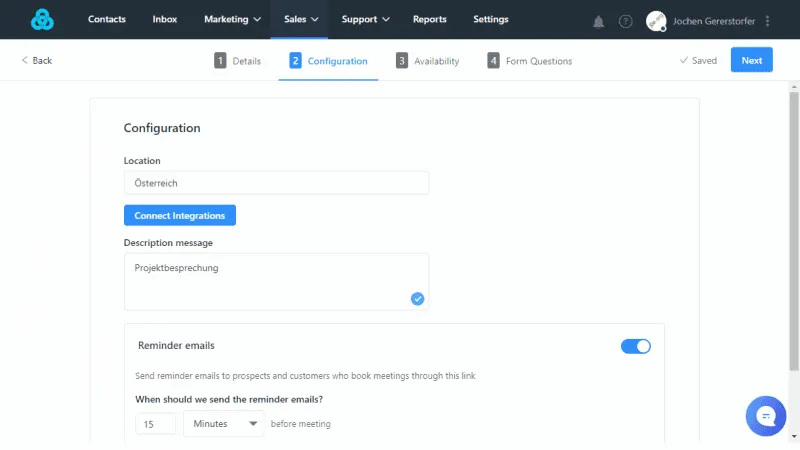The width and height of the screenshot is (800, 450).
Task: Open the Minutes unit dropdown
Action: 223,423
